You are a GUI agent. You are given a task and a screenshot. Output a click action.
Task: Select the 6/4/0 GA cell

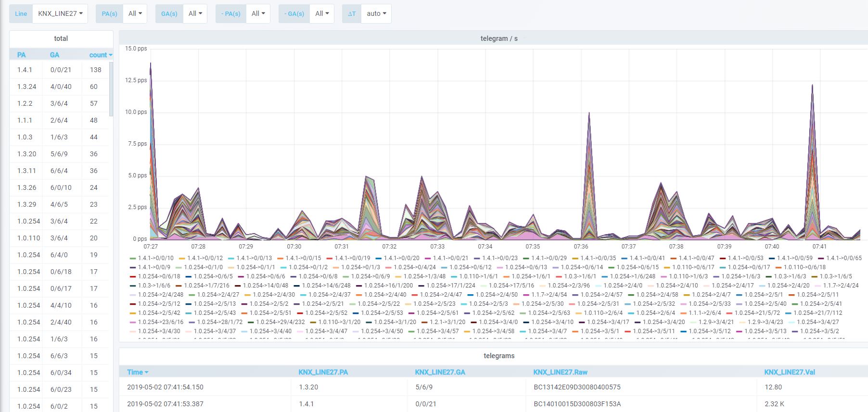pyautogui.click(x=59, y=255)
